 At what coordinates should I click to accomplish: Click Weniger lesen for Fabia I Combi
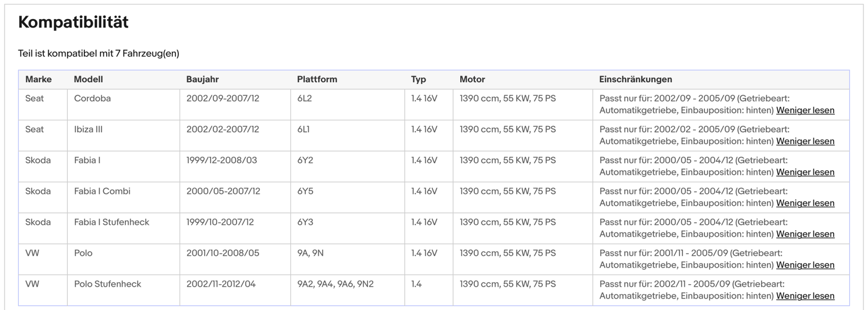805,203
